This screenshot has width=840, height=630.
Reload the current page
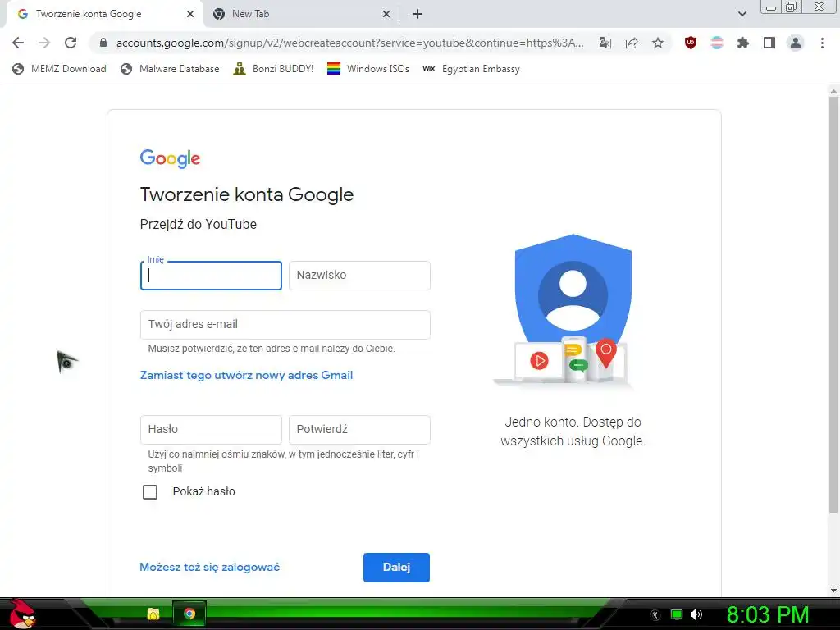click(x=71, y=43)
